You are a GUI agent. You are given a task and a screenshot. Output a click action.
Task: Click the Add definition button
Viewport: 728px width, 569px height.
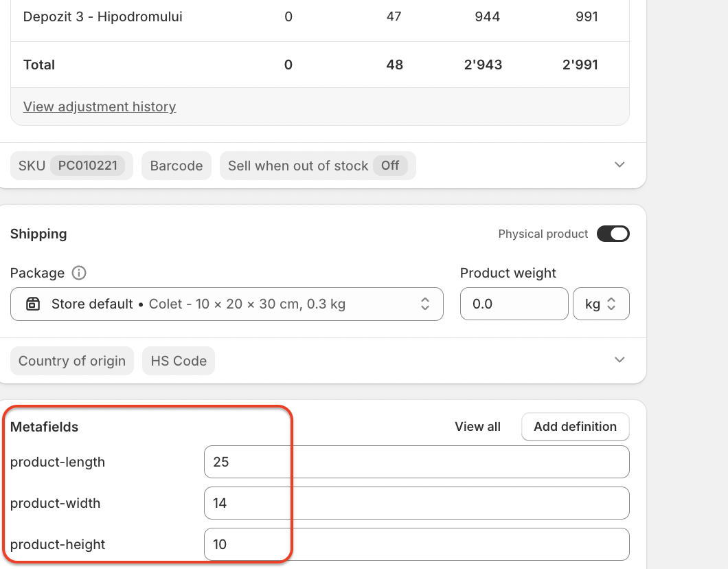576,426
